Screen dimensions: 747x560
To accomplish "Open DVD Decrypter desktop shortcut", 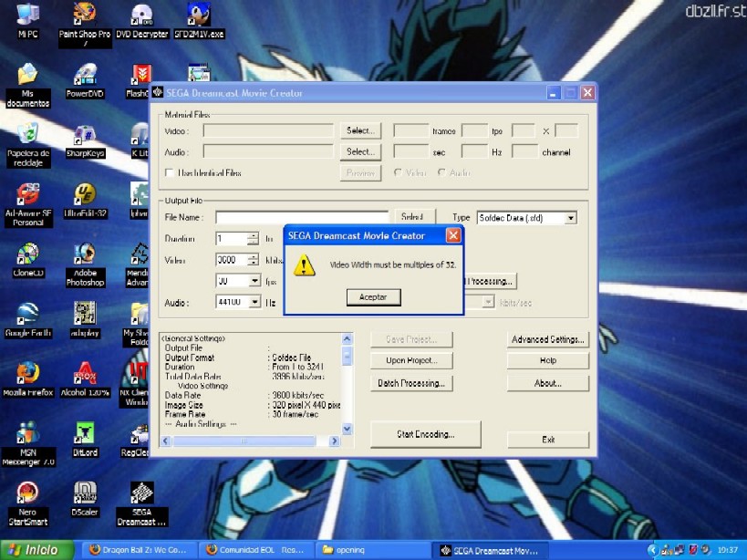I will click(x=142, y=20).
